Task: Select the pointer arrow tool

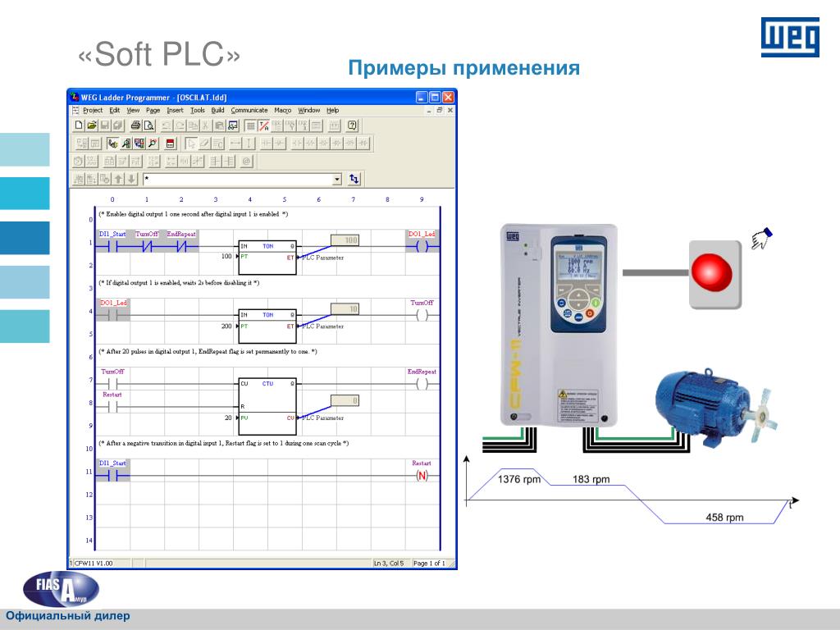Action: (190, 143)
